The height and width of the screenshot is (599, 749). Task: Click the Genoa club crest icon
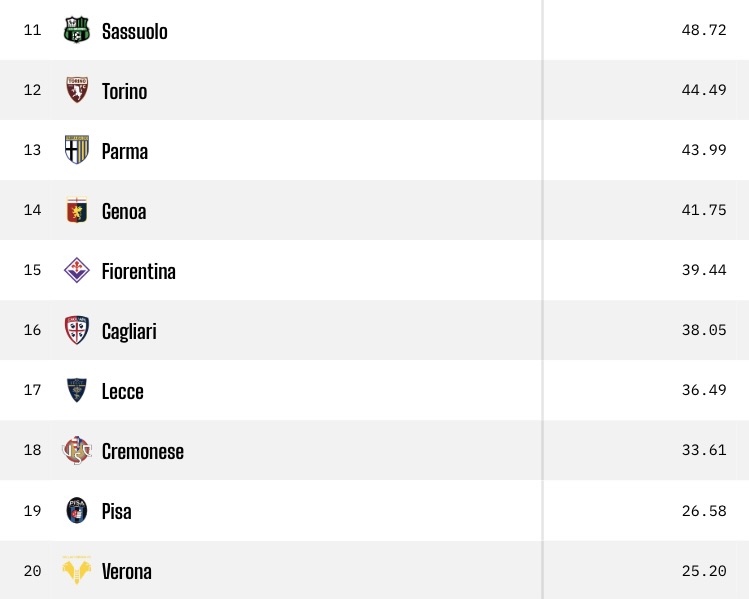(77, 211)
